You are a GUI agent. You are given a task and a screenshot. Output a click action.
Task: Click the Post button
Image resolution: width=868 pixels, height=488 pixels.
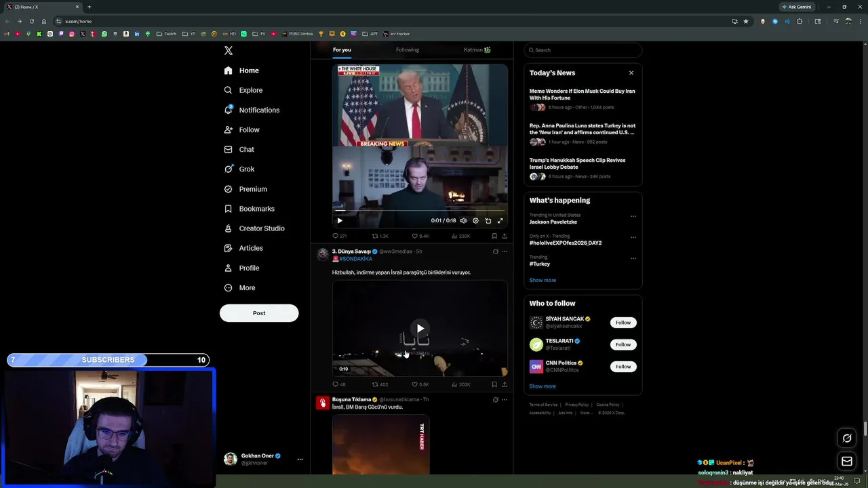click(259, 313)
